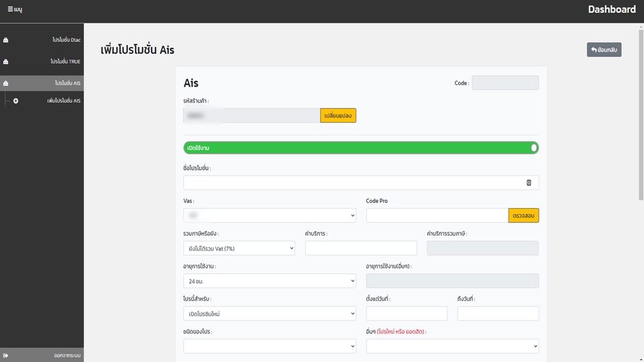Select โปรโมชั่น AIS menu item
Image resolution: width=644 pixels, height=362 pixels.
(x=42, y=83)
